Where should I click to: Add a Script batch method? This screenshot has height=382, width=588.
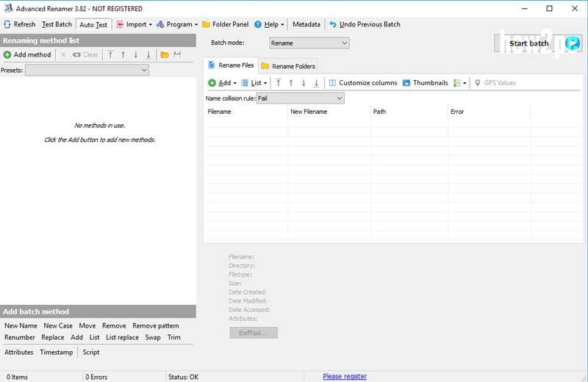pyautogui.click(x=91, y=353)
